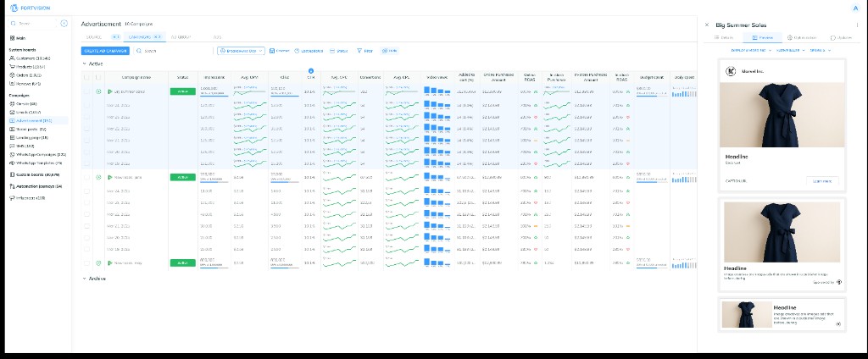Open the Breakdowns dropdown
Viewport: 868px width, 359px height.
241,50
